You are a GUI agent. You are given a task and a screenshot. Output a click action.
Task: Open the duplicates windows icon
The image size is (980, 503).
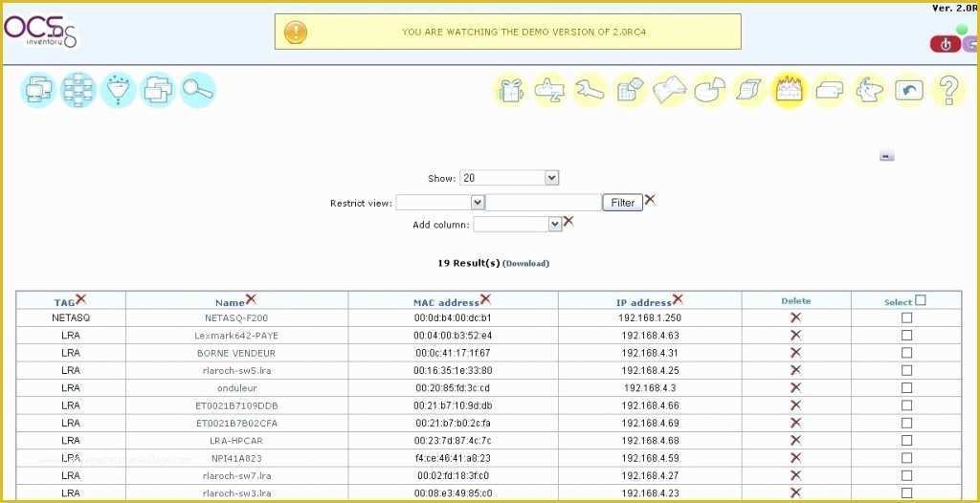click(x=158, y=90)
